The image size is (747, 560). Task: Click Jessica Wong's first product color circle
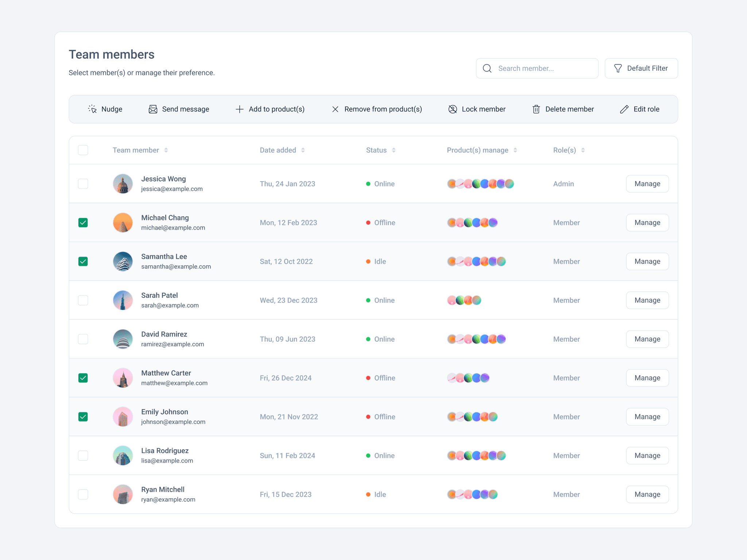point(452,184)
